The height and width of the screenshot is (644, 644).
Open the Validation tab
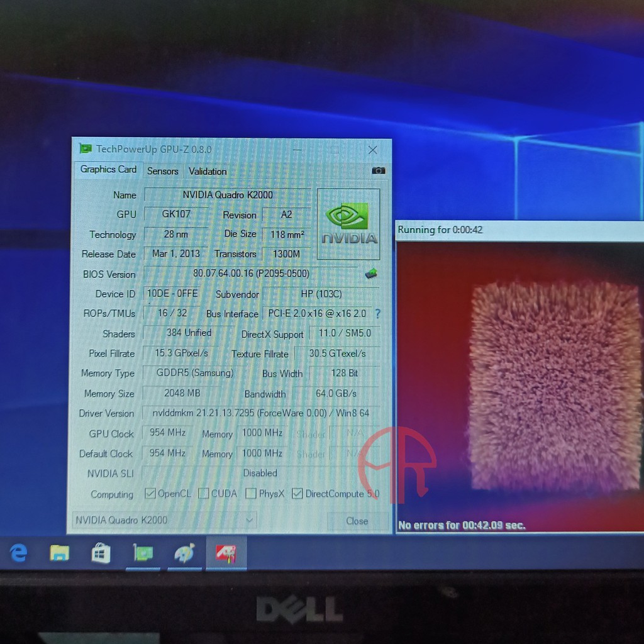tap(208, 171)
